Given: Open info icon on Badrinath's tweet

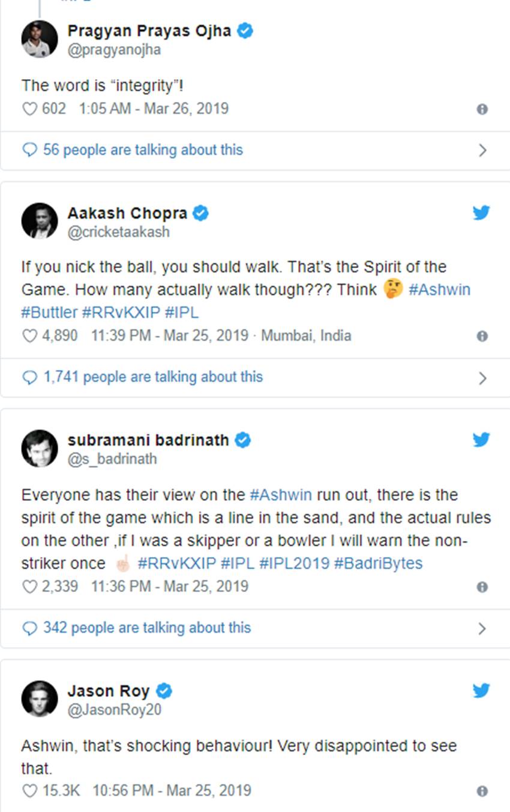Looking at the screenshot, I should (482, 587).
